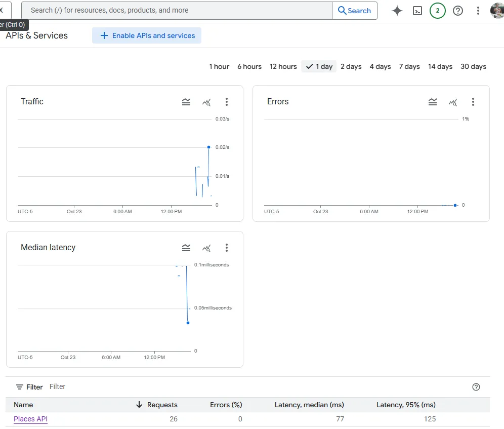Open the top-right account options menu

(478, 10)
